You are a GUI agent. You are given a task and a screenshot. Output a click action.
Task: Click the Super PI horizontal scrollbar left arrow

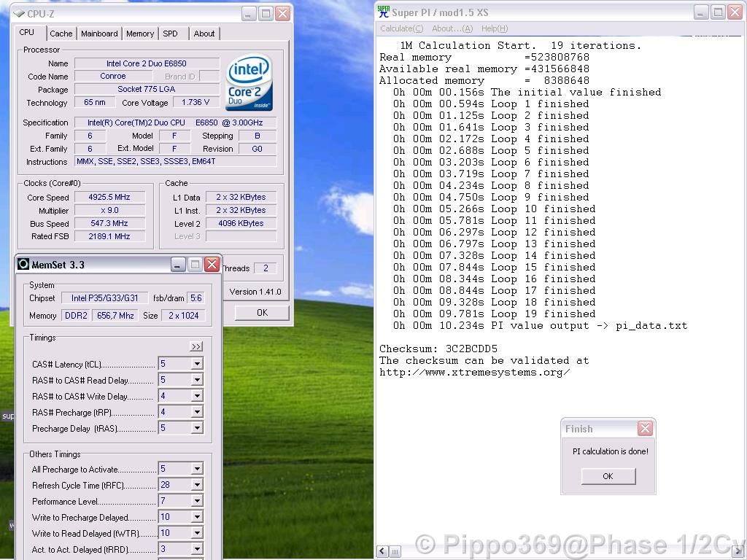click(382, 551)
